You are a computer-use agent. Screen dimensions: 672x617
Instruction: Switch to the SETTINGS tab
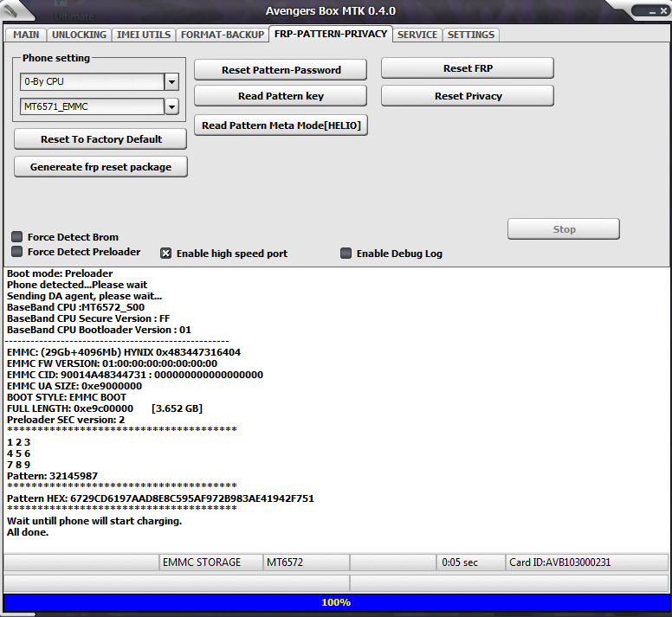tap(471, 35)
